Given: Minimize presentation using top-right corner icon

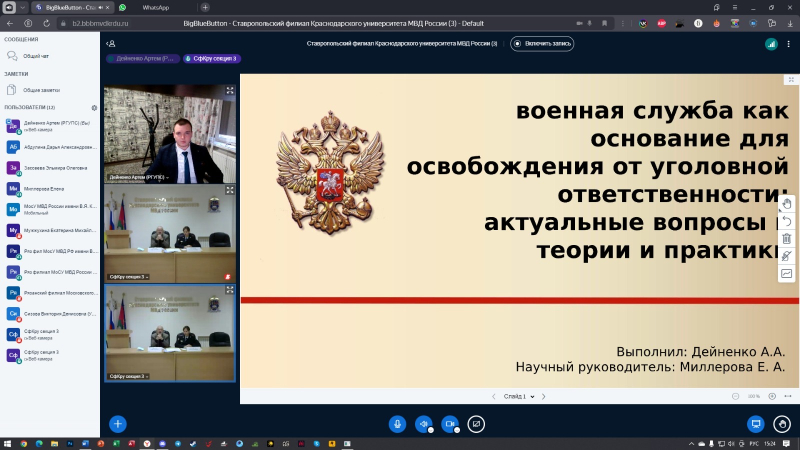Looking at the screenshot, I should pyautogui.click(x=791, y=80).
